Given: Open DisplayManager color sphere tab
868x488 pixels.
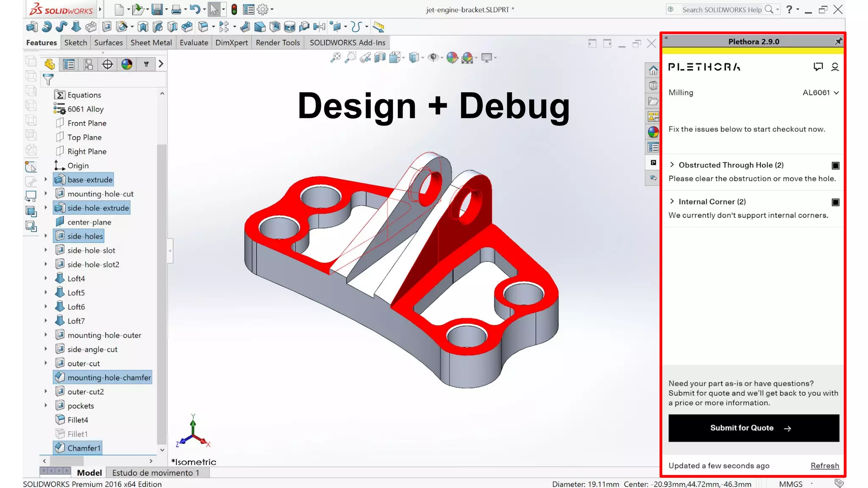Looking at the screenshot, I should pos(127,64).
